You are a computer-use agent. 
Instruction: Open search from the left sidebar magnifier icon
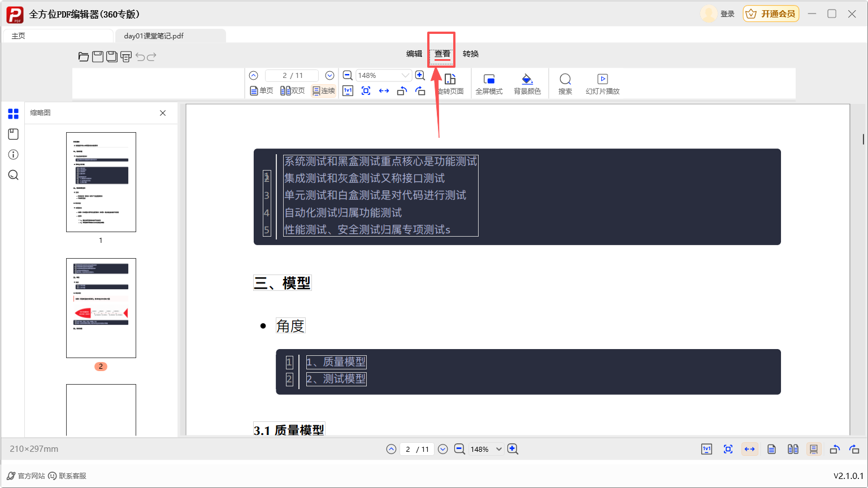[14, 175]
